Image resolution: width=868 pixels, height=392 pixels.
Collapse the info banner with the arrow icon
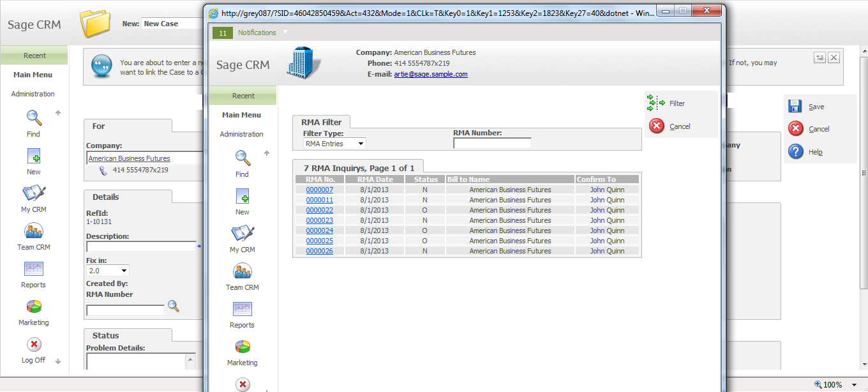[820, 57]
